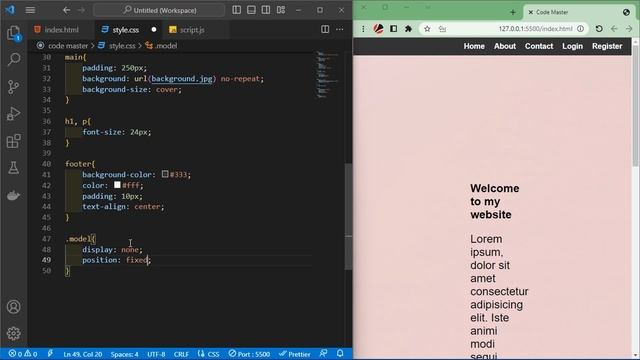This screenshot has height=360, width=640.
Task: Open the editor more actions menu
Action: [340, 29]
